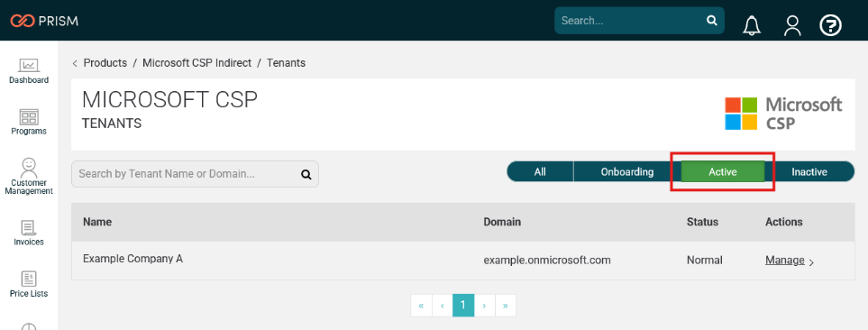
Task: Open Price Lists in sidebar
Action: (x=29, y=285)
